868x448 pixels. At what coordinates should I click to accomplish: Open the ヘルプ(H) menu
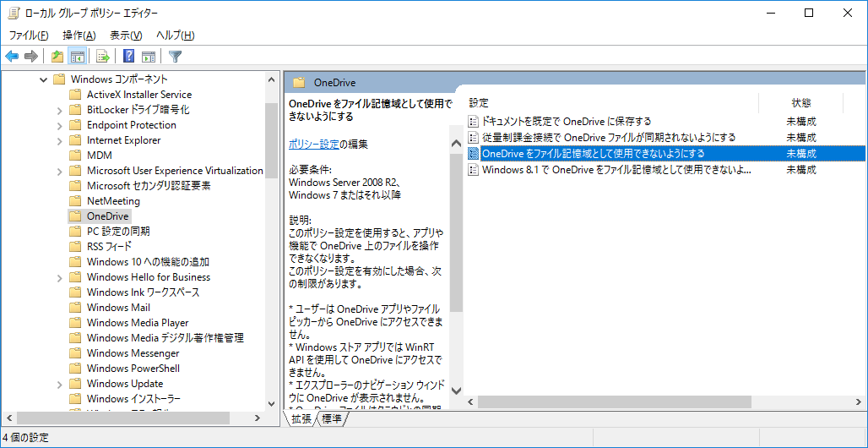click(175, 36)
